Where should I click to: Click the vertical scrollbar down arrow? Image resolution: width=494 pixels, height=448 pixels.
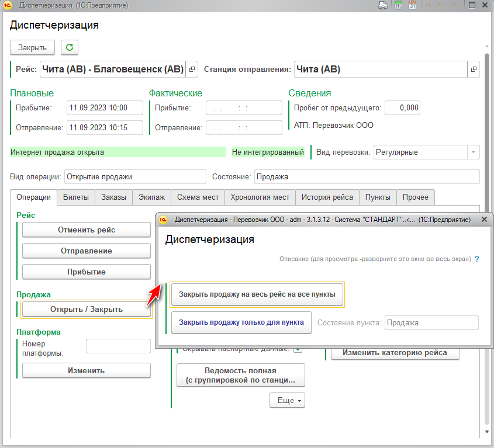486,432
